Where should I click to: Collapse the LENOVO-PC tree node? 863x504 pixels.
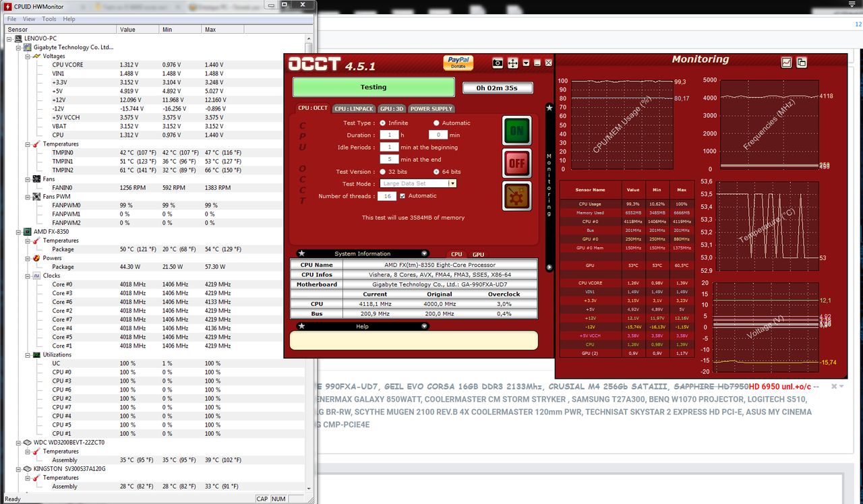point(9,39)
